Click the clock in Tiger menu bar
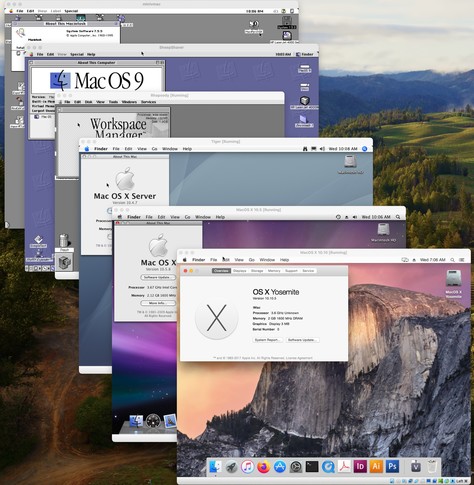Image resolution: width=474 pixels, height=485 pixels. [x=343, y=149]
